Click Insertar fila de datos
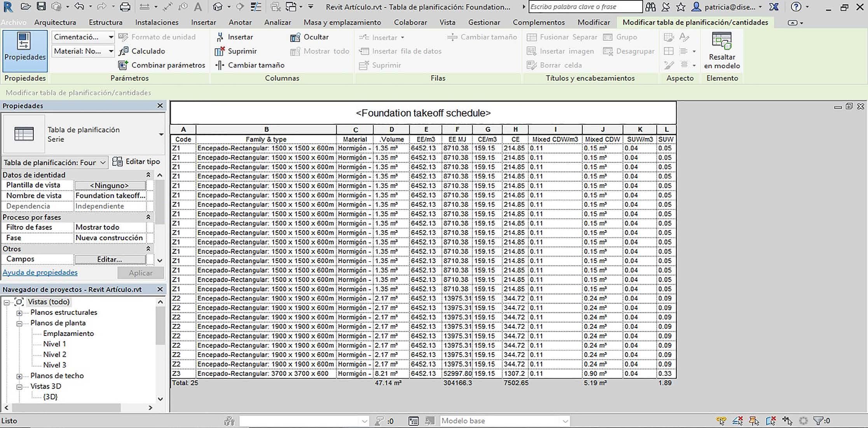The image size is (868, 428). point(400,51)
